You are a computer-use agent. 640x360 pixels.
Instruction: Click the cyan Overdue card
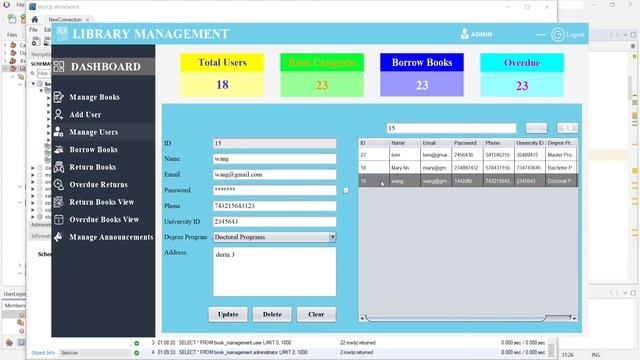coord(522,75)
